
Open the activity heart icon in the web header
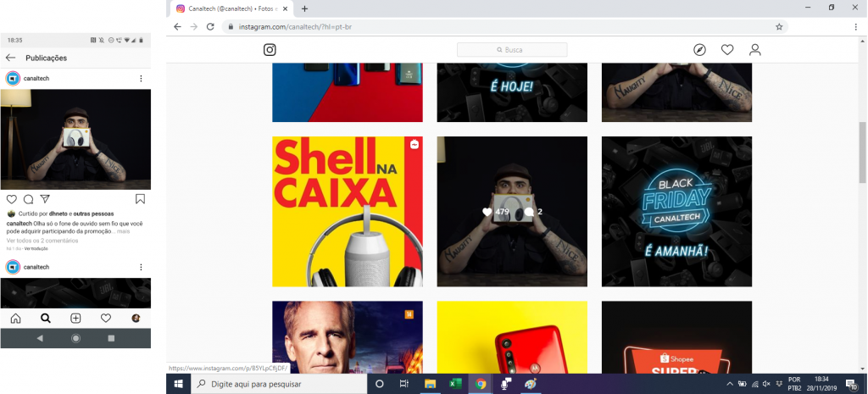(x=727, y=50)
